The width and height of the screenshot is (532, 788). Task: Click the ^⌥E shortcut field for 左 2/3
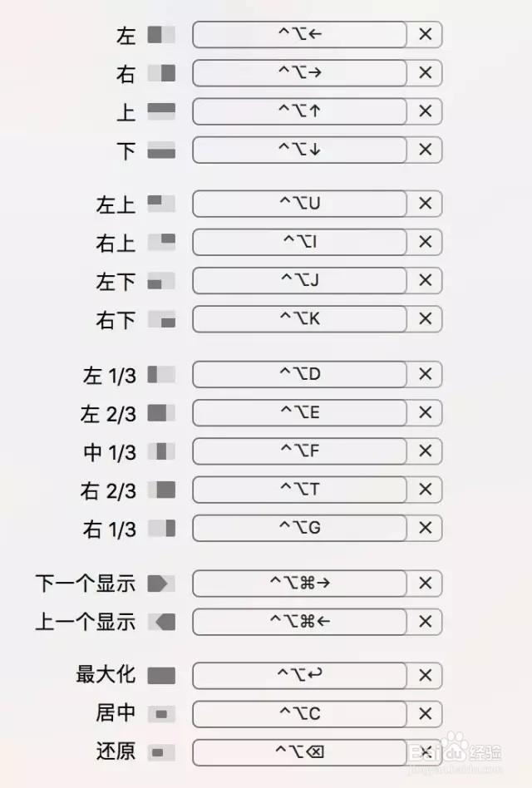(298, 413)
